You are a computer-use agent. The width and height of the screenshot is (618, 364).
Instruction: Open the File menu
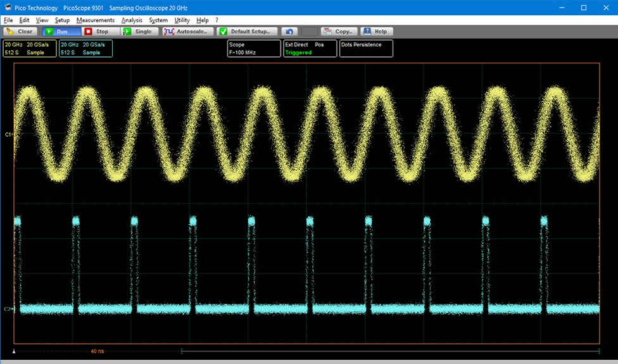tap(8, 20)
